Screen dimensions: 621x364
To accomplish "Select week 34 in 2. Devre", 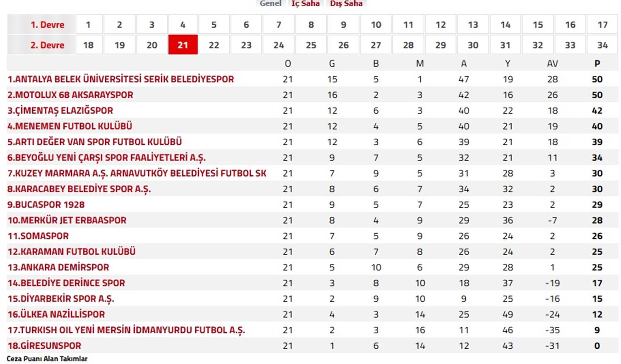I will (602, 45).
